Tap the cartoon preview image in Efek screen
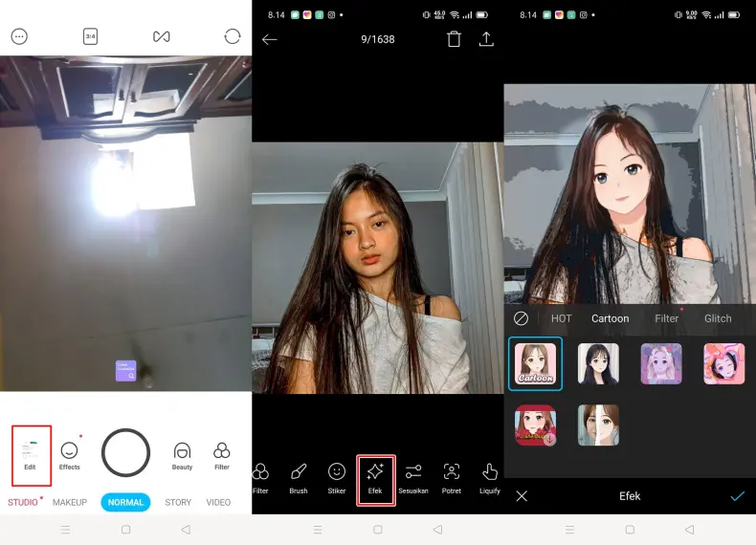Screen dimensions: 756x545 tap(630, 194)
